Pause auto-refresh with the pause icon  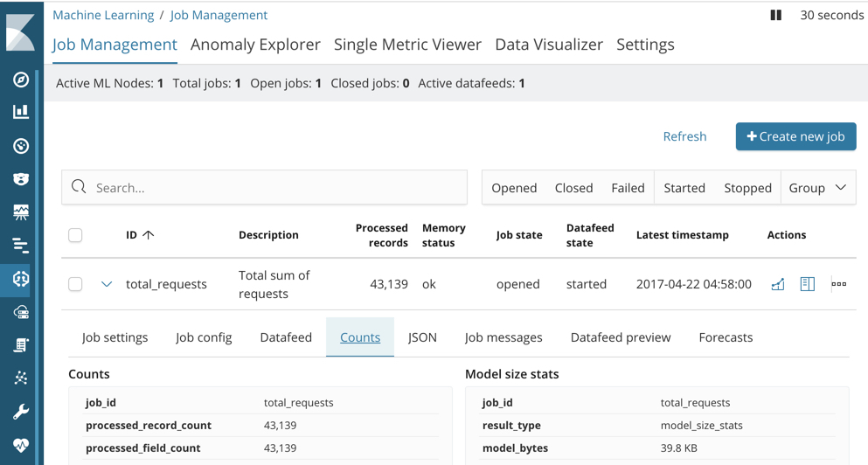pyautogui.click(x=775, y=15)
